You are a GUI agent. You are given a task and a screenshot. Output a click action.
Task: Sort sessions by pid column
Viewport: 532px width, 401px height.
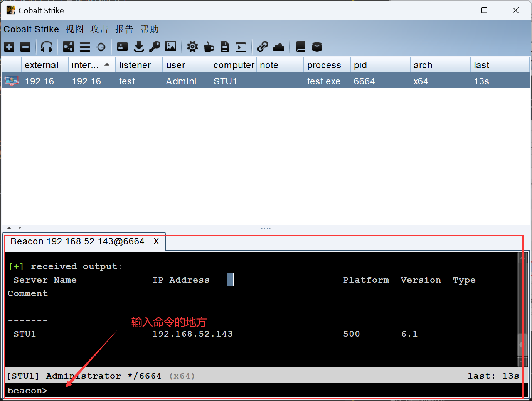point(380,65)
